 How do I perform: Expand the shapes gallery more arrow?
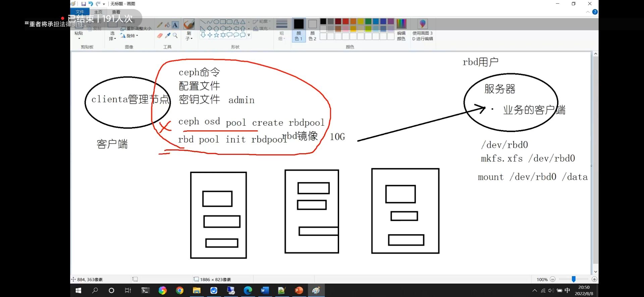coord(249,35)
